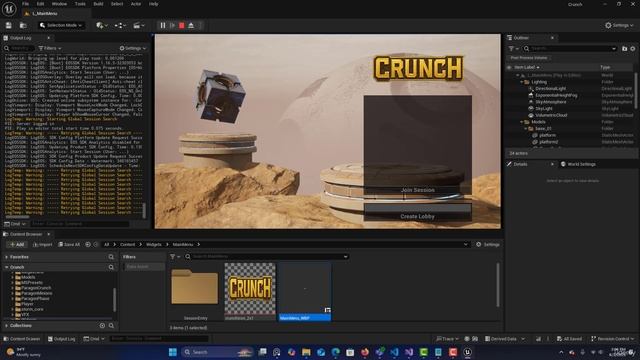Open the Selection Mode dropdown

(61, 25)
